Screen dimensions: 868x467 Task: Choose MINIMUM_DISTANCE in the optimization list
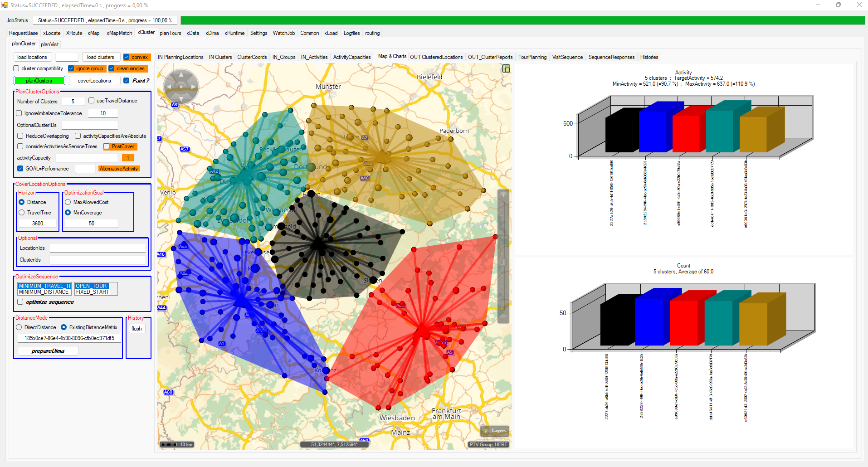(44, 292)
